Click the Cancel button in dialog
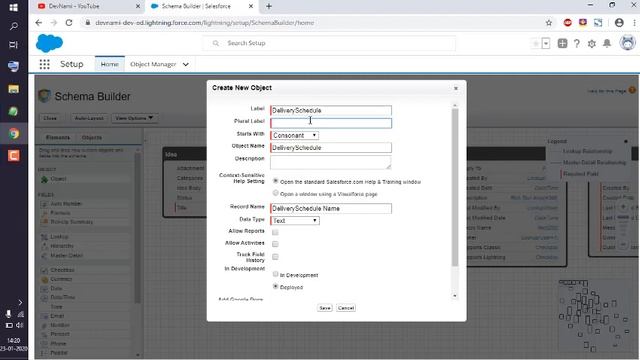640x360 pixels. [346, 308]
